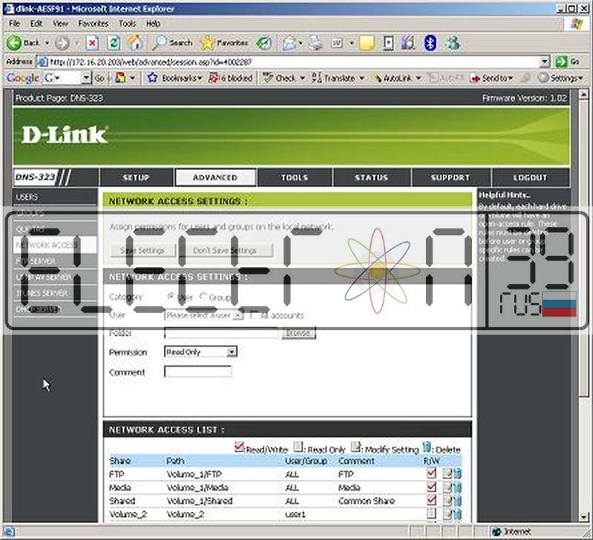Image resolution: width=593 pixels, height=540 pixels.
Task: Click in the Folder input field
Action: [x=222, y=333]
